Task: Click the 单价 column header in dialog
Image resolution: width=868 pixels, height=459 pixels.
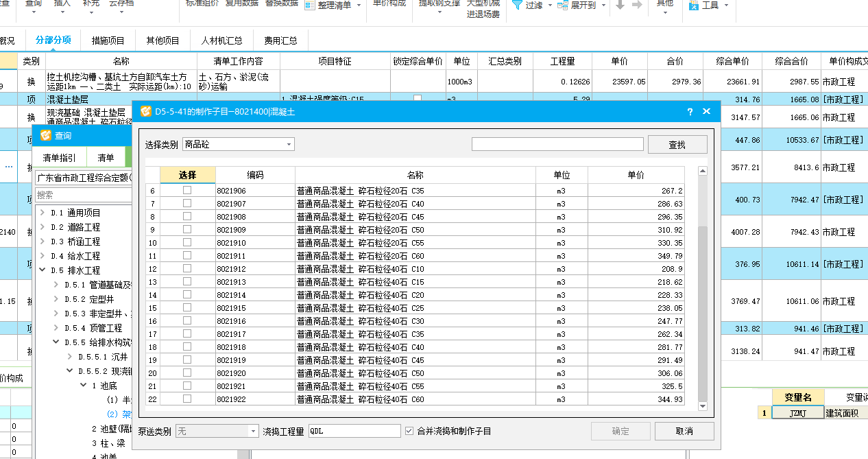Action: pos(636,175)
